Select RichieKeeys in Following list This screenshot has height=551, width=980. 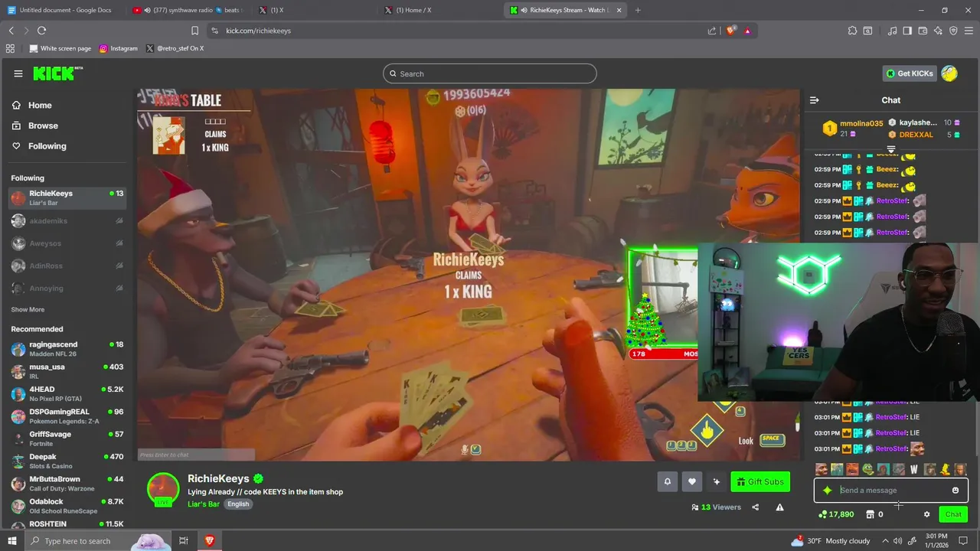click(x=67, y=197)
